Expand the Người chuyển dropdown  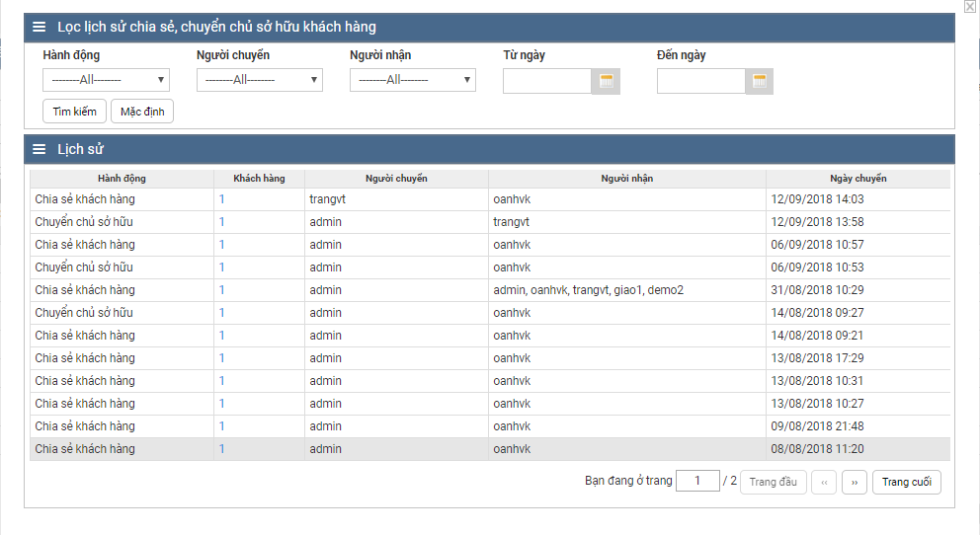[260, 80]
